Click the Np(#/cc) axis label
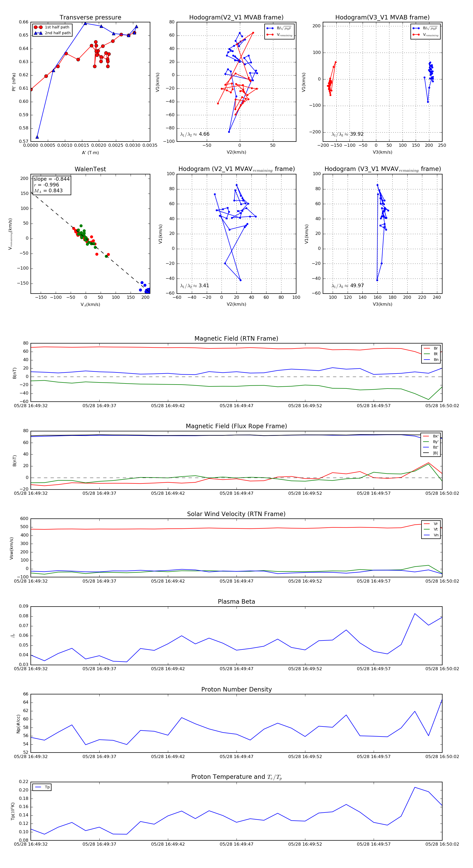Viewport: 473px width, 868px height. pos(18,724)
